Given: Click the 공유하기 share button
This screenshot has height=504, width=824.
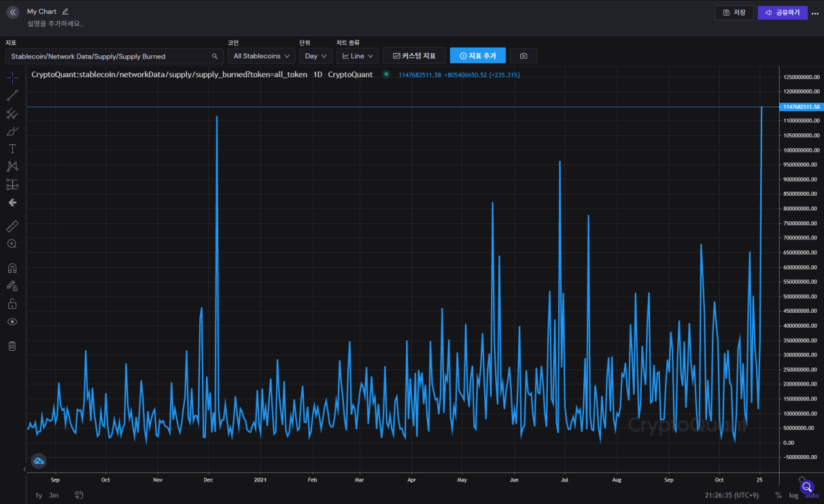Looking at the screenshot, I should [782, 13].
